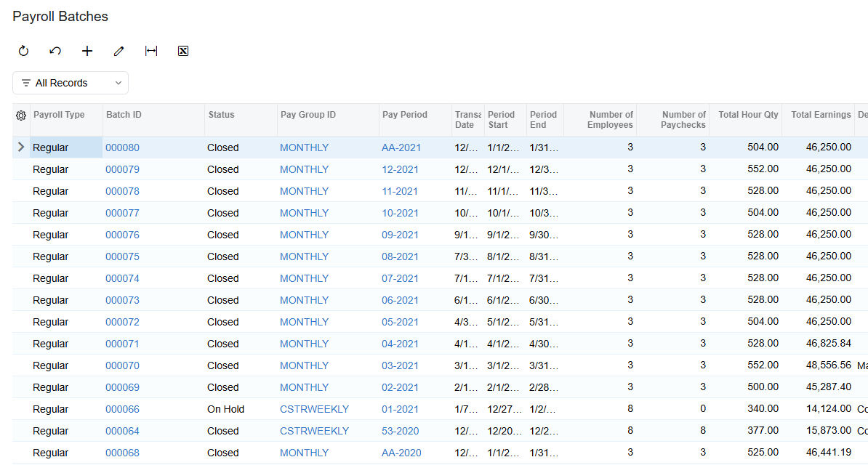The image size is (868, 465).
Task: Click the pencil Edit icon
Action: coord(118,51)
